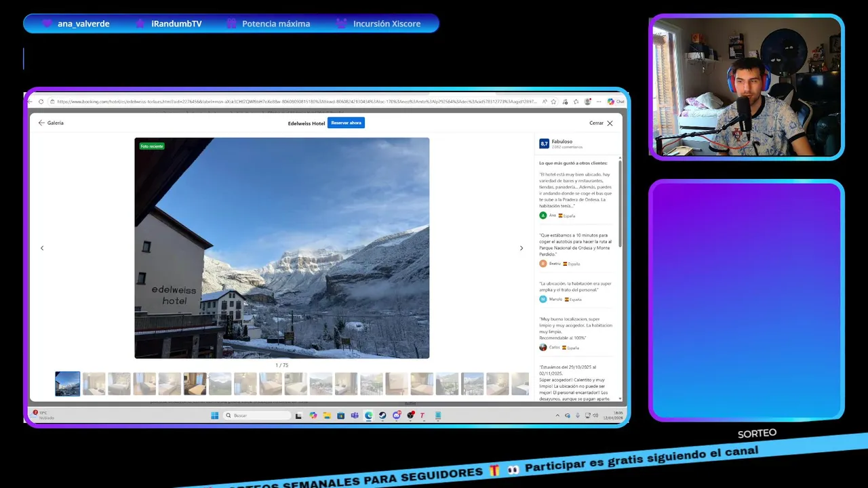Open Microsoft Store from the taskbar
The width and height of the screenshot is (868, 488).
point(340,415)
